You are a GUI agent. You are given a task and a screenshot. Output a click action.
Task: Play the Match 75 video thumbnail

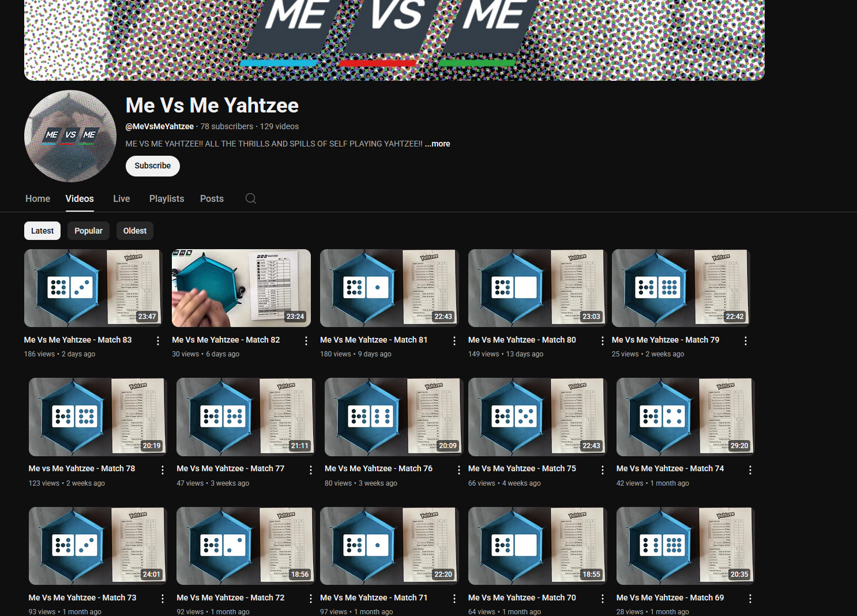[537, 417]
